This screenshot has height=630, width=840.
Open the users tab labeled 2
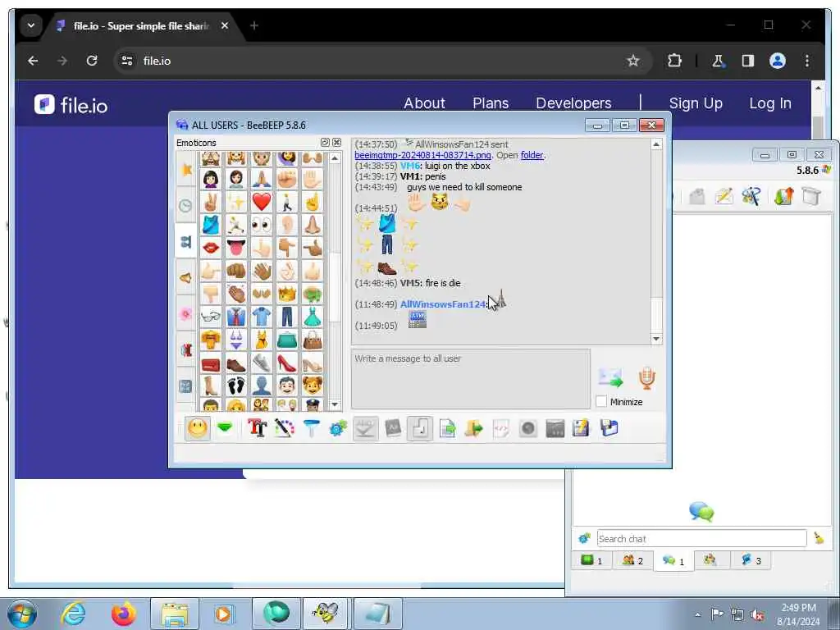632,561
